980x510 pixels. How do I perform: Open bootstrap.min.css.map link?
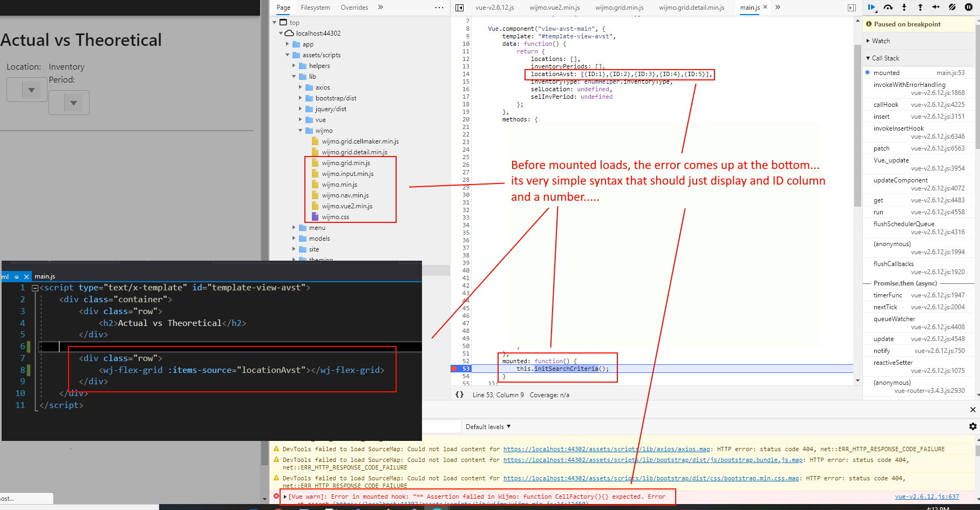[x=651, y=478]
